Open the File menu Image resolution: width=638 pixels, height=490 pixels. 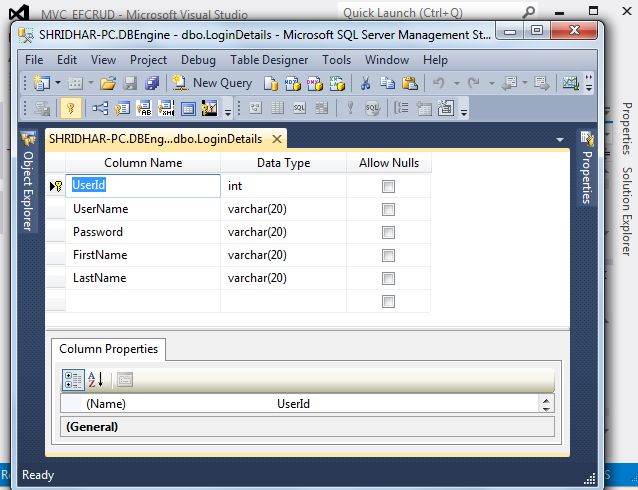(34, 60)
